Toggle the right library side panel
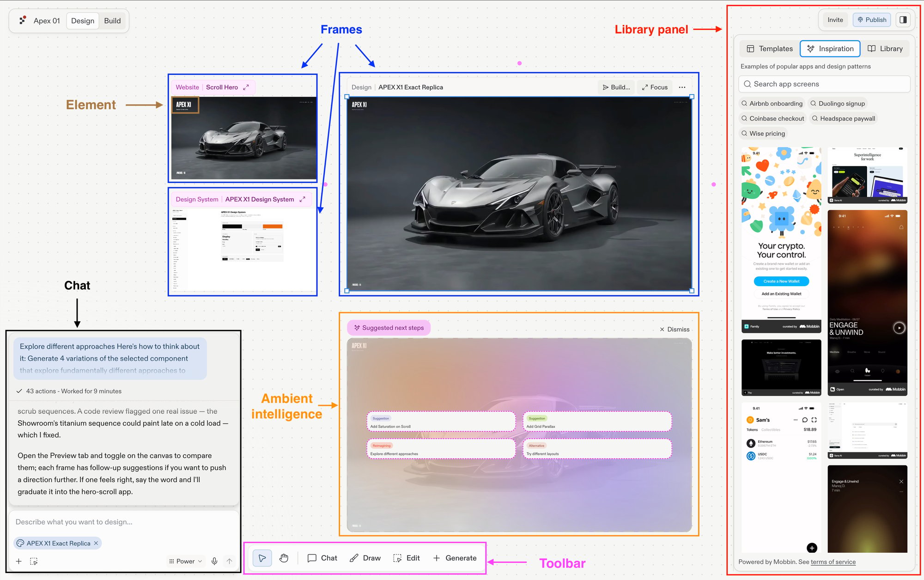Screen dimensions: 924x580 pyautogui.click(x=903, y=20)
